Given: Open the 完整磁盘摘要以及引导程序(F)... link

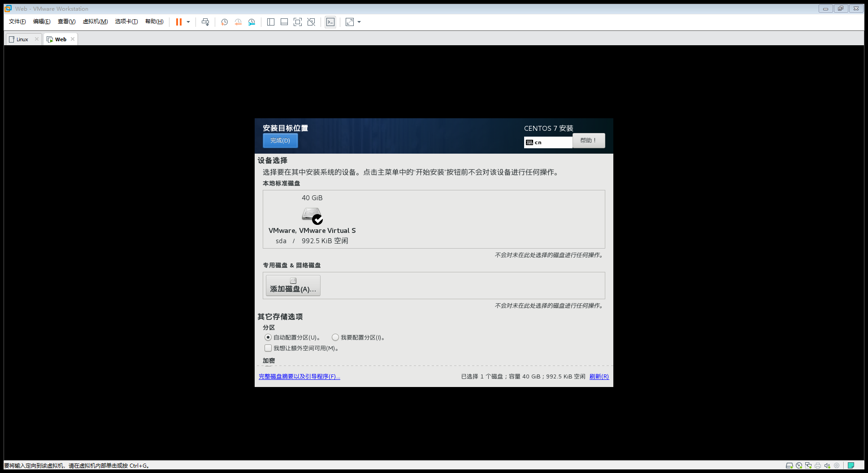Looking at the screenshot, I should [x=299, y=377].
